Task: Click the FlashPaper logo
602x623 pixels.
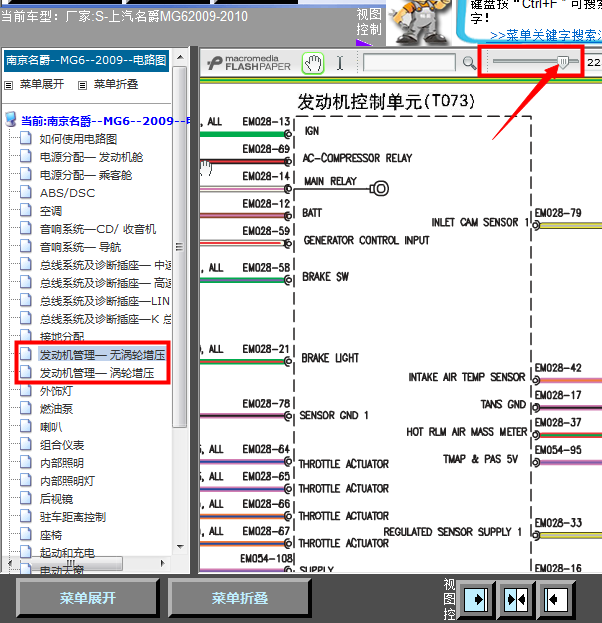Action: pos(250,63)
